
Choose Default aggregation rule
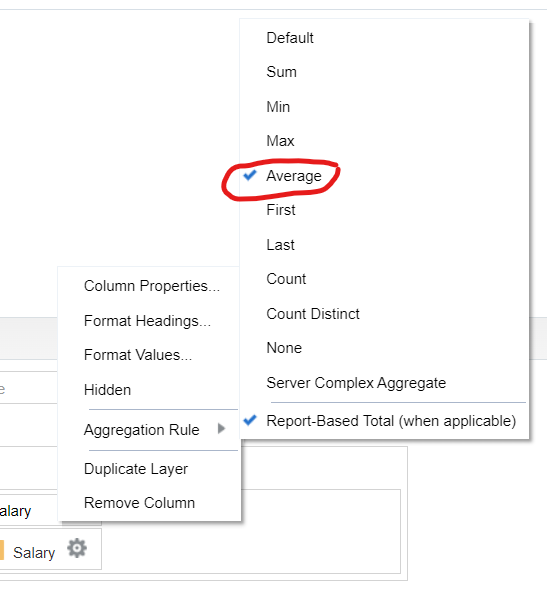pyautogui.click(x=290, y=38)
